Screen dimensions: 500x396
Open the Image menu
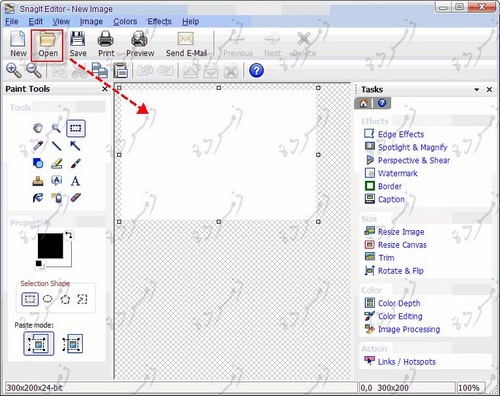91,22
